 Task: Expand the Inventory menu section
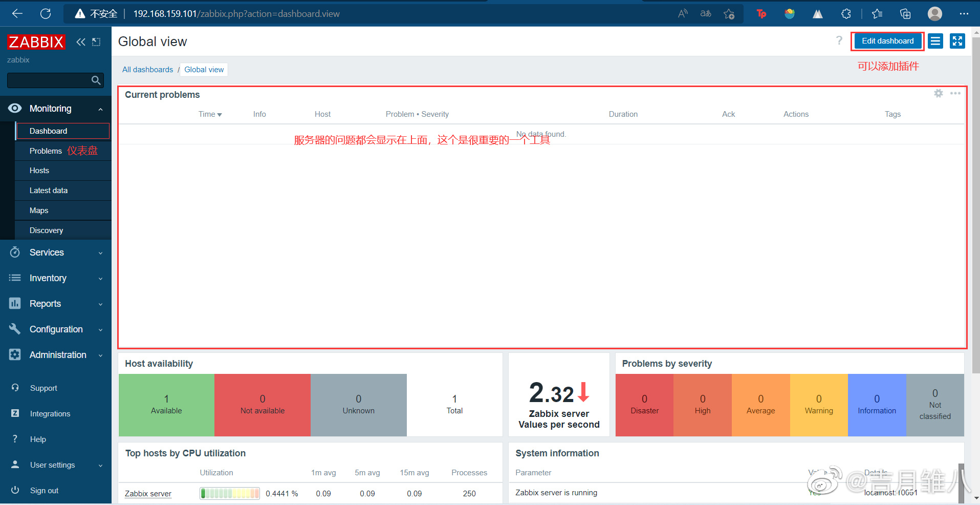[x=56, y=278]
